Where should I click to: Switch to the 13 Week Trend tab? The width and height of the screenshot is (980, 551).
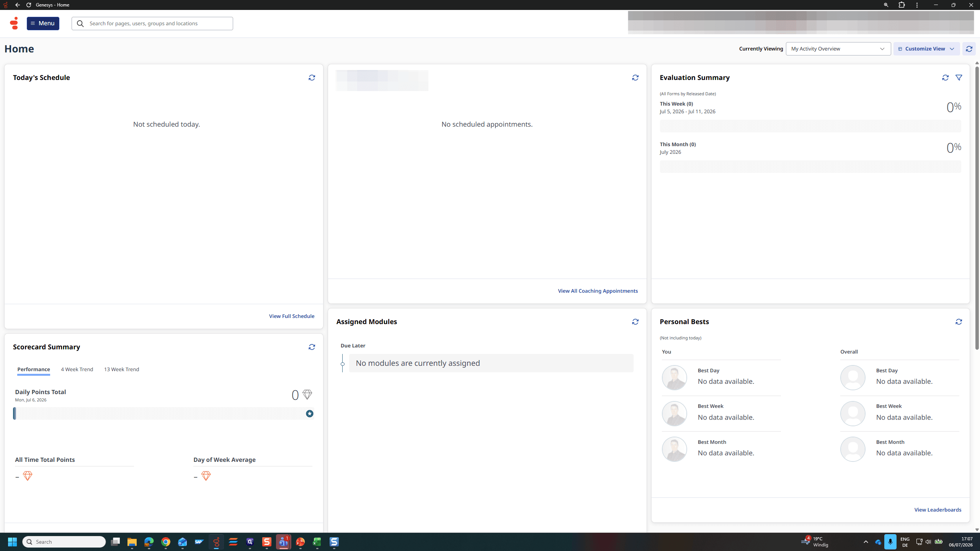[x=122, y=369]
